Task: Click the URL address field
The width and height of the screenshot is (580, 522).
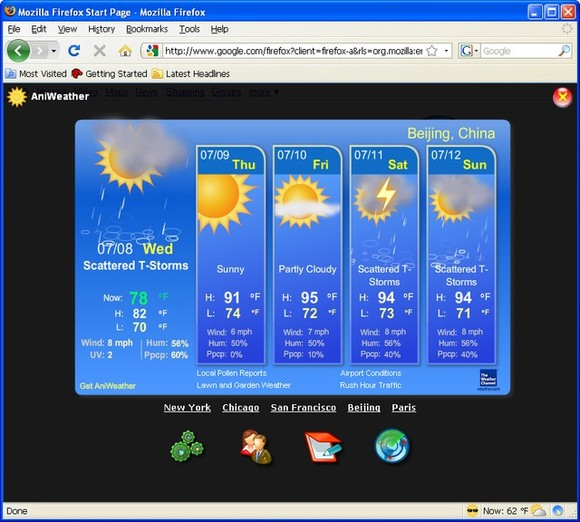Action: [294, 51]
